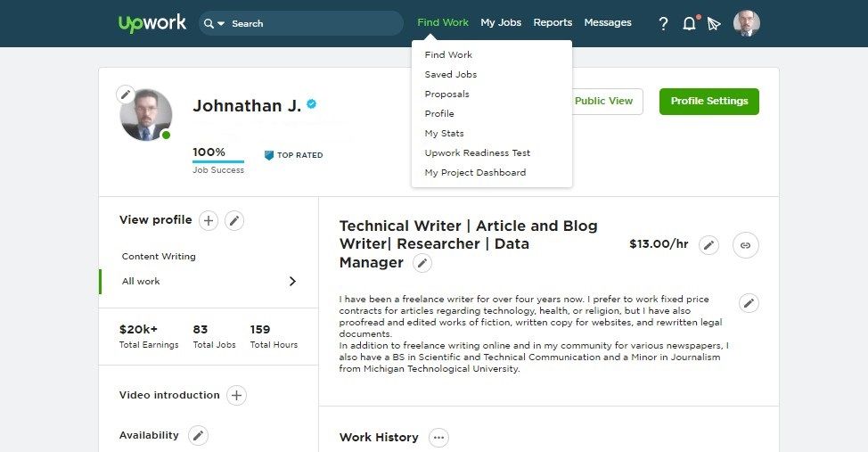Copy profile link icon
The image size is (868, 452).
click(746, 245)
